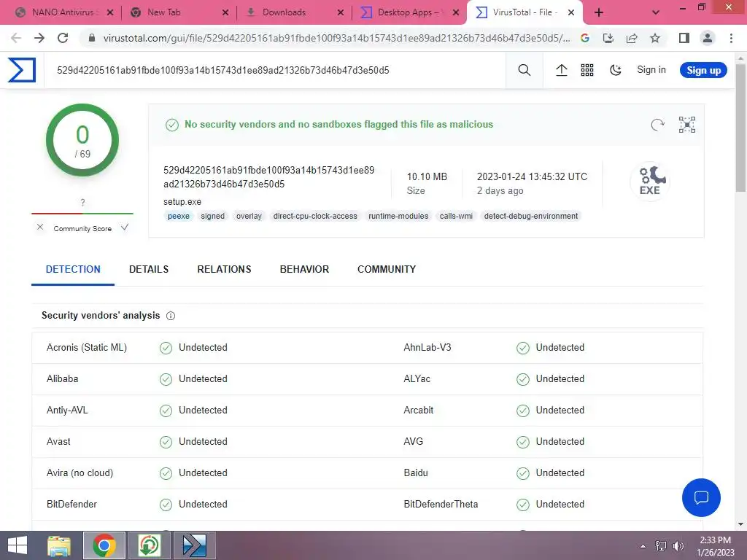Show hidden system tray icons
Screen dimensions: 747x560
click(643, 546)
